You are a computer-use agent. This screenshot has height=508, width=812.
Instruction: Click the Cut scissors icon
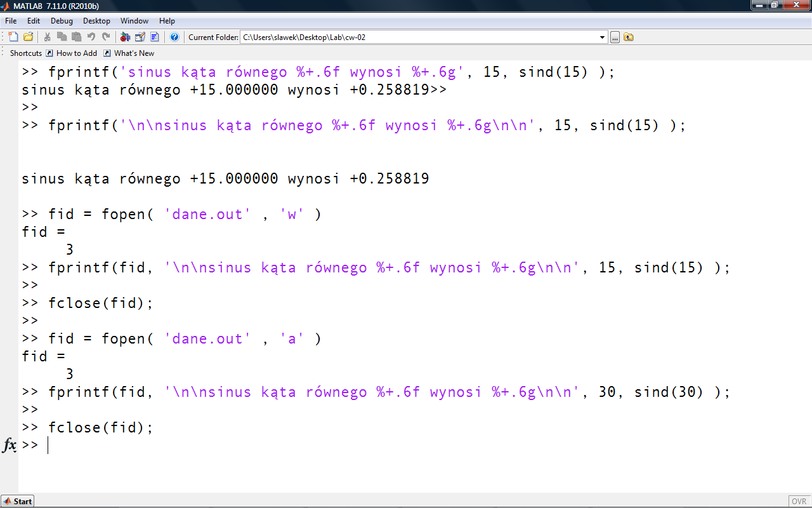(x=48, y=37)
